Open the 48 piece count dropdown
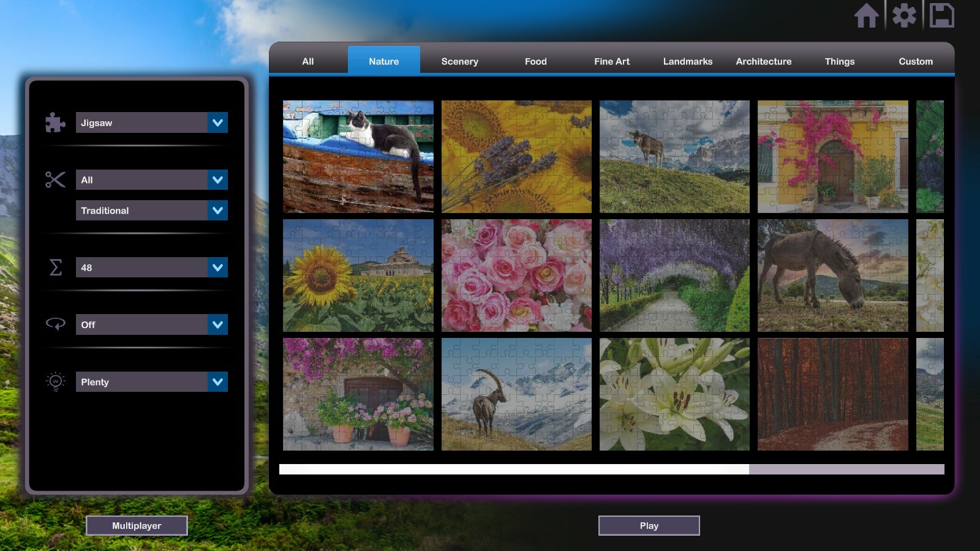Viewport: 980px width, 551px height. tap(151, 268)
